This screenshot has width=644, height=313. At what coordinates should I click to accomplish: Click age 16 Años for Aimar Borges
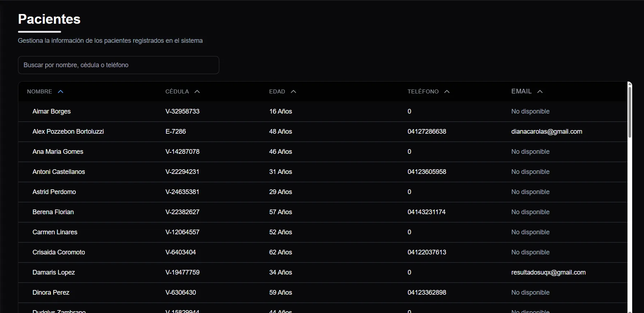(x=281, y=111)
